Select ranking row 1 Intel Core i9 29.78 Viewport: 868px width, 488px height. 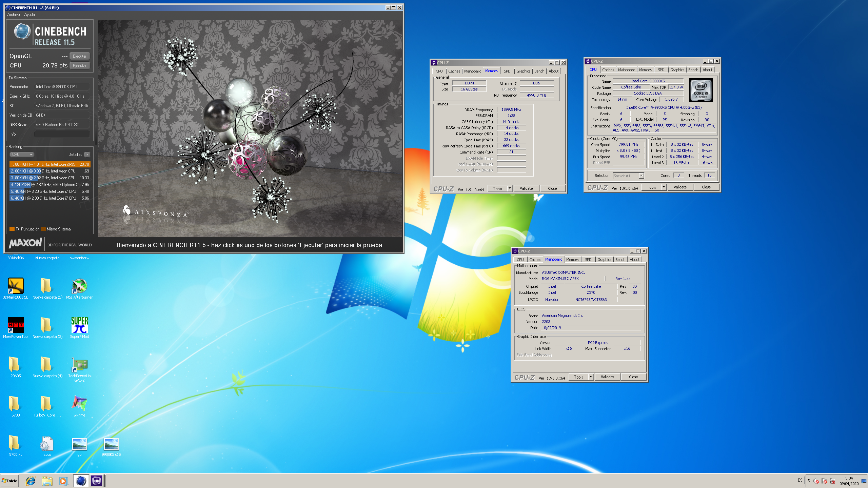[50, 164]
